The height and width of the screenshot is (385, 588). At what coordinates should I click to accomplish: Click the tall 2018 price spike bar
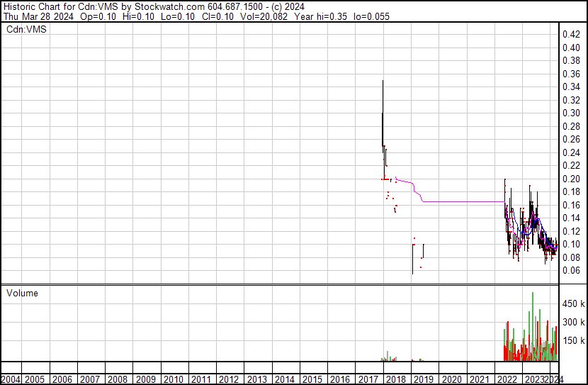pos(383,116)
